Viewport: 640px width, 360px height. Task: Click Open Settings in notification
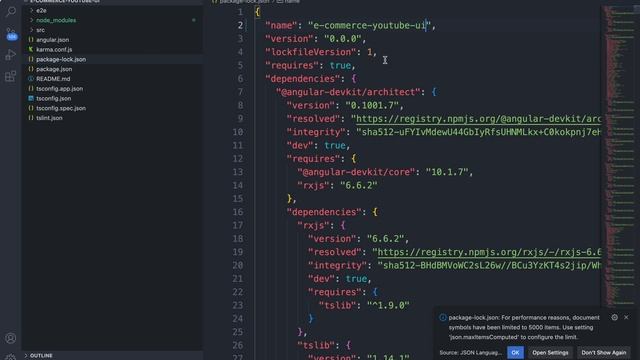click(550, 352)
